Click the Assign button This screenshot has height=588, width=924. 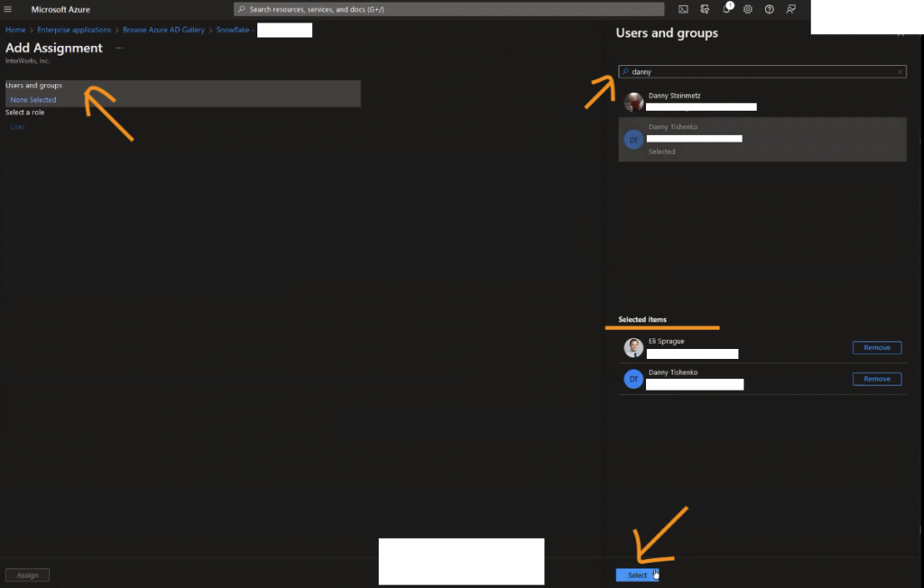(x=26, y=574)
